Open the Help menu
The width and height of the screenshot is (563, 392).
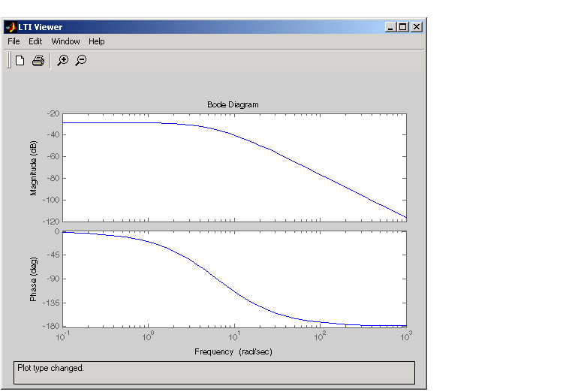pos(97,41)
